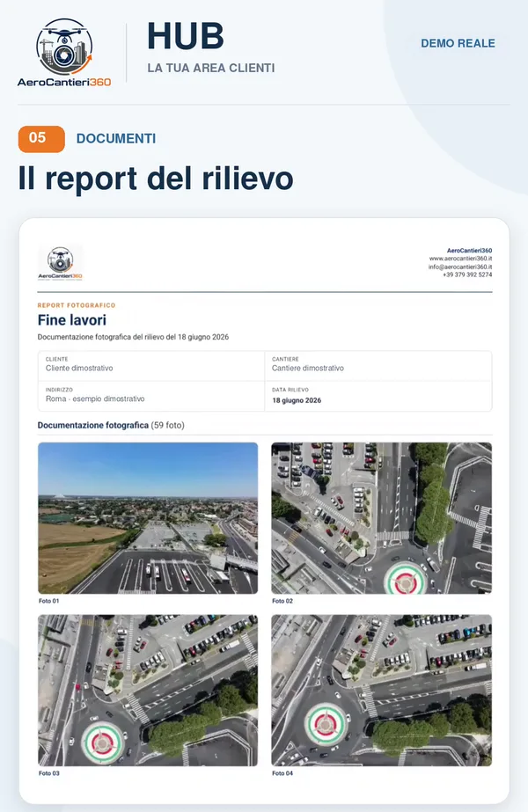This screenshot has height=812, width=528.
Task: Click the 'Il report del rilievo' title
Action: [156, 178]
